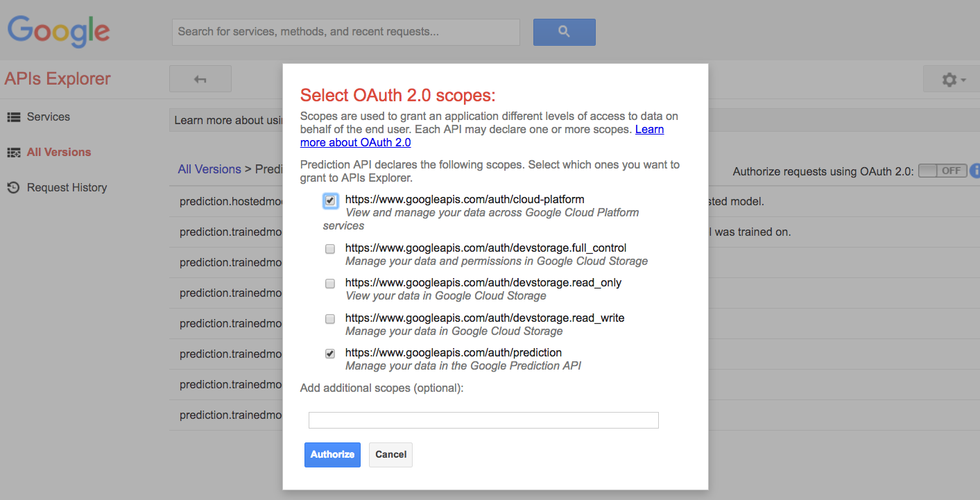Click the Authorize button
The image size is (980, 500).
(332, 455)
